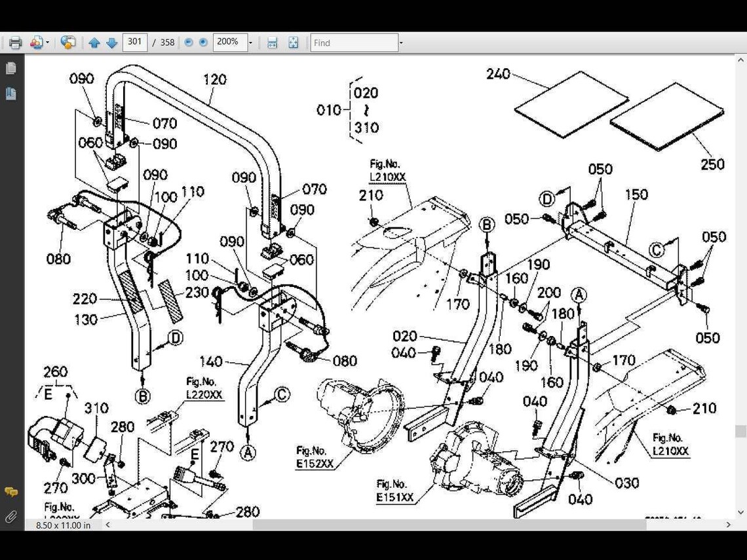The image size is (747, 560).
Task: Print the current document
Action: [14, 42]
